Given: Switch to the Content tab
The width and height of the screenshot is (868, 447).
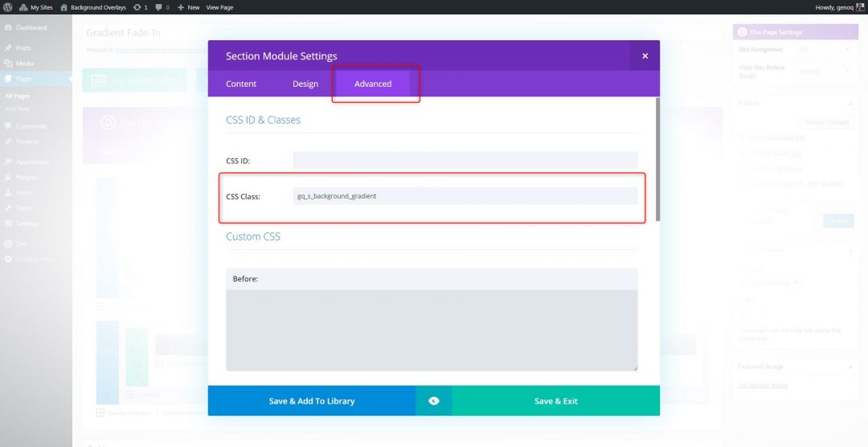Looking at the screenshot, I should 241,84.
